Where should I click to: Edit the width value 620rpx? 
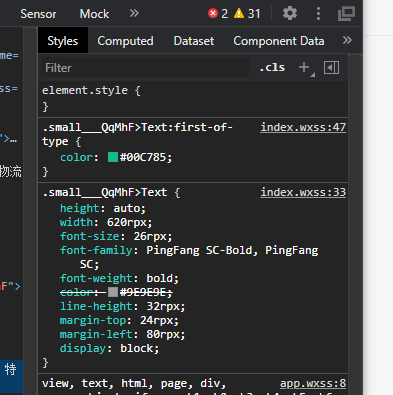coord(126,222)
